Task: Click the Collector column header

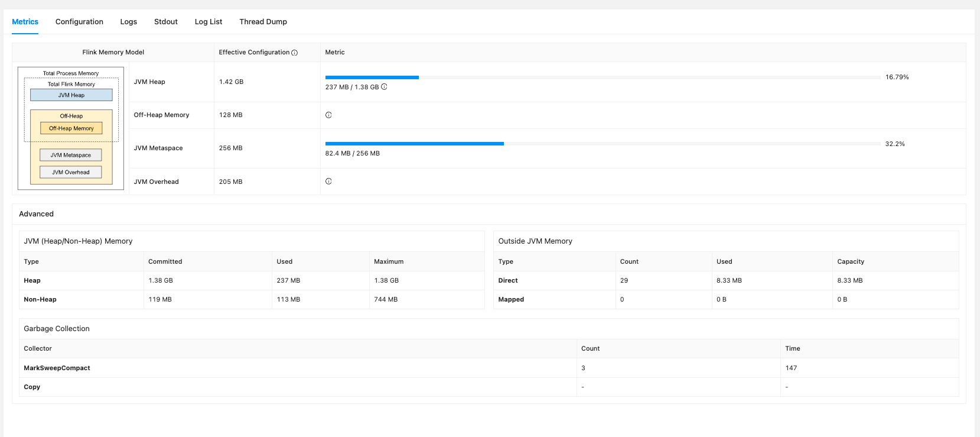Action: [x=38, y=349]
